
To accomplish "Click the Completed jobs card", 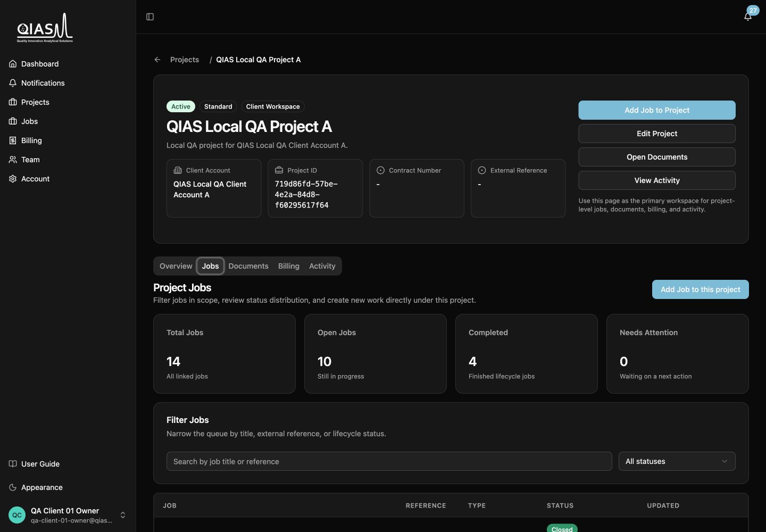I will click(x=527, y=354).
